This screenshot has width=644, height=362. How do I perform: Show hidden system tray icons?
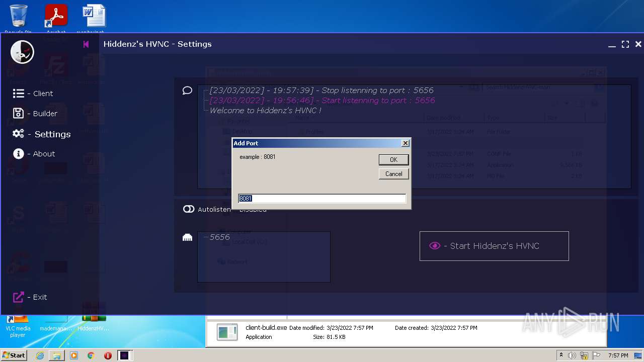561,355
